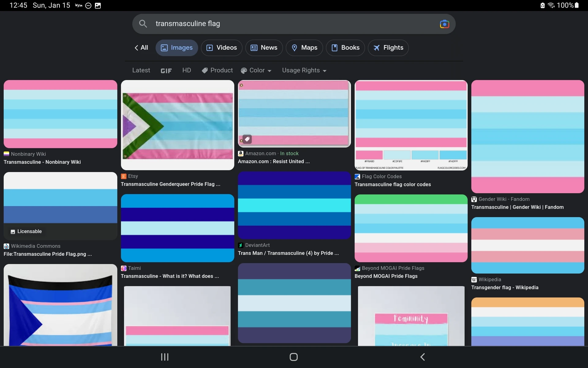Screen dimensions: 588x368
Task: Click the Etsy favicon under the flag
Action: pos(124,176)
